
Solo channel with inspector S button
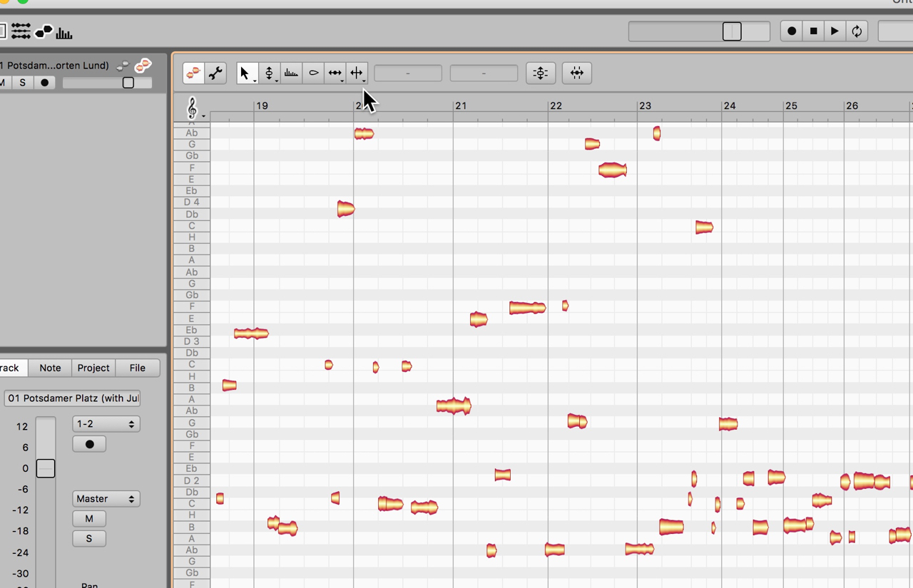coord(89,538)
